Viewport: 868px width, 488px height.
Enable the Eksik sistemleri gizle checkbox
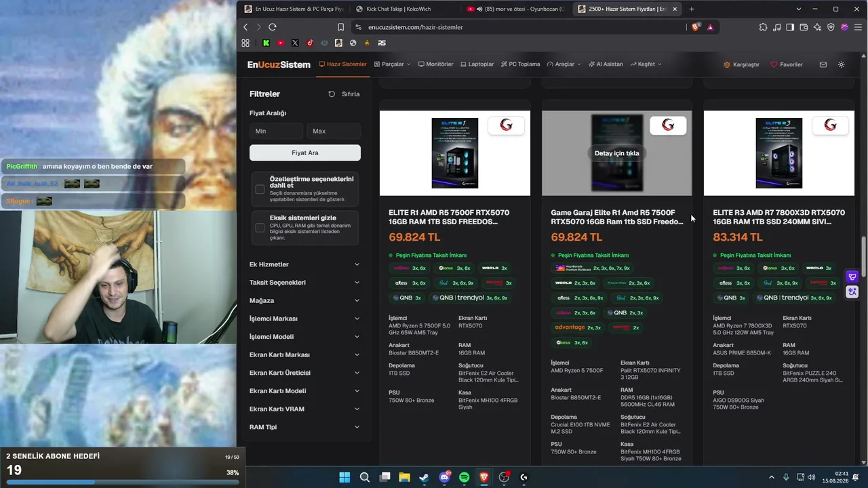(260, 228)
